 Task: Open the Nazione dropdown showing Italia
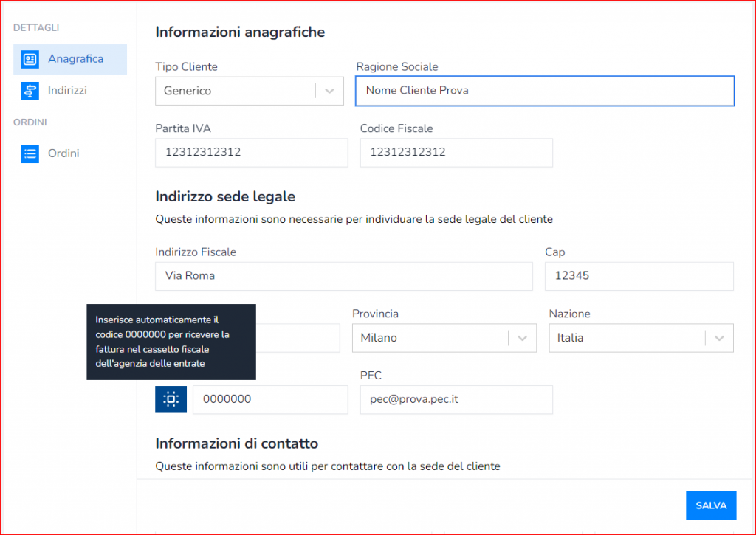coord(640,338)
